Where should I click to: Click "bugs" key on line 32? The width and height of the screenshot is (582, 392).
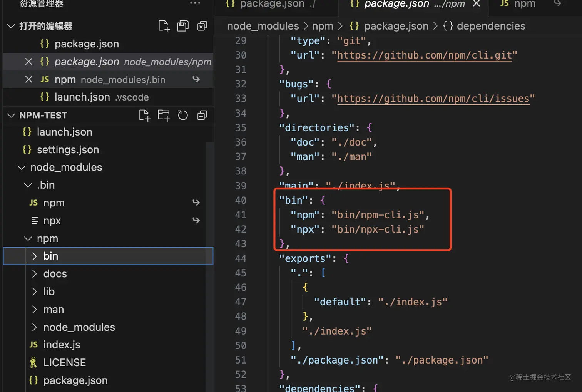tap(296, 84)
